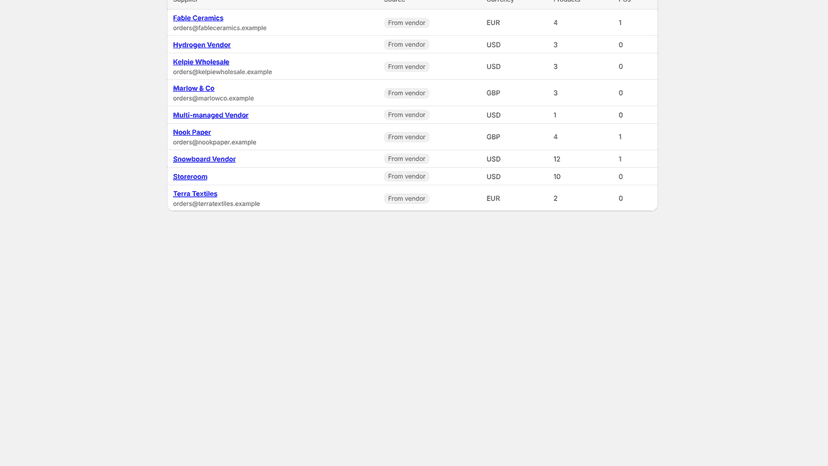The width and height of the screenshot is (828, 466).
Task: Click POs count 0 for Storeroom
Action: pos(620,176)
